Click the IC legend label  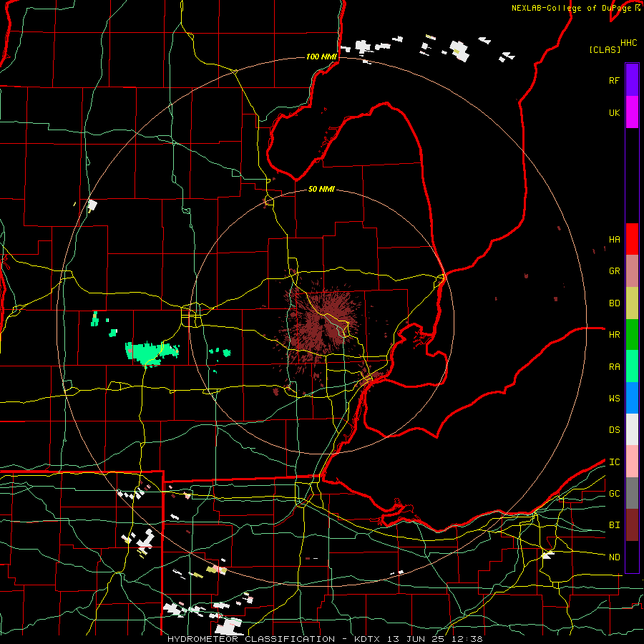pos(614,462)
